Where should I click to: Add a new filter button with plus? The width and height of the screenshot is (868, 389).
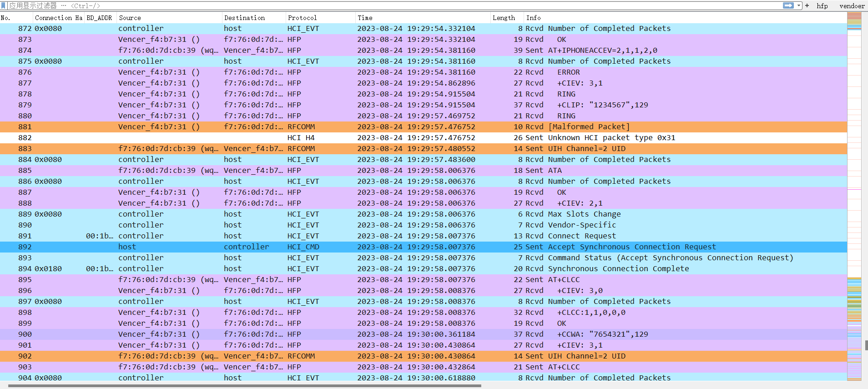(807, 5)
